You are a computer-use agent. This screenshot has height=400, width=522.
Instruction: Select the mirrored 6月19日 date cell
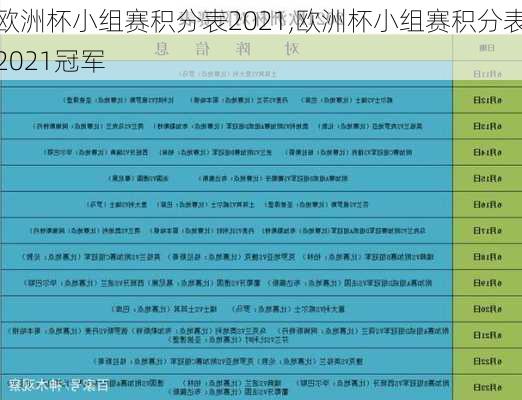tap(487, 283)
